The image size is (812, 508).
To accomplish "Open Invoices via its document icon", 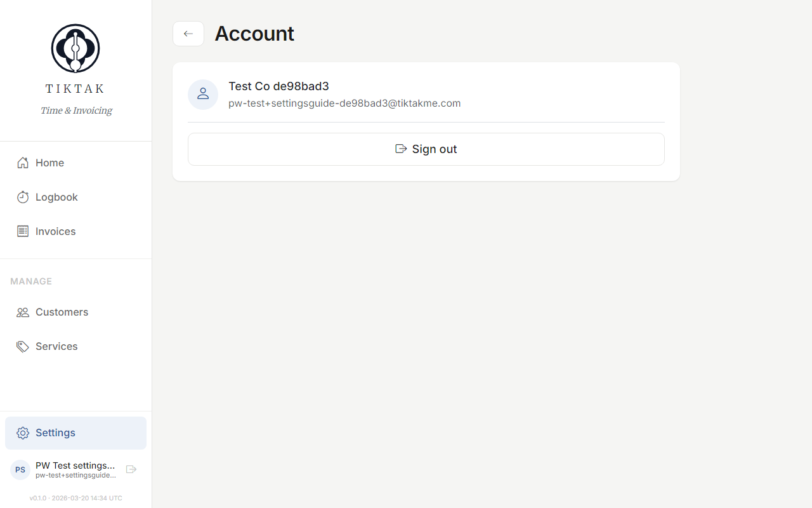I will [x=23, y=231].
